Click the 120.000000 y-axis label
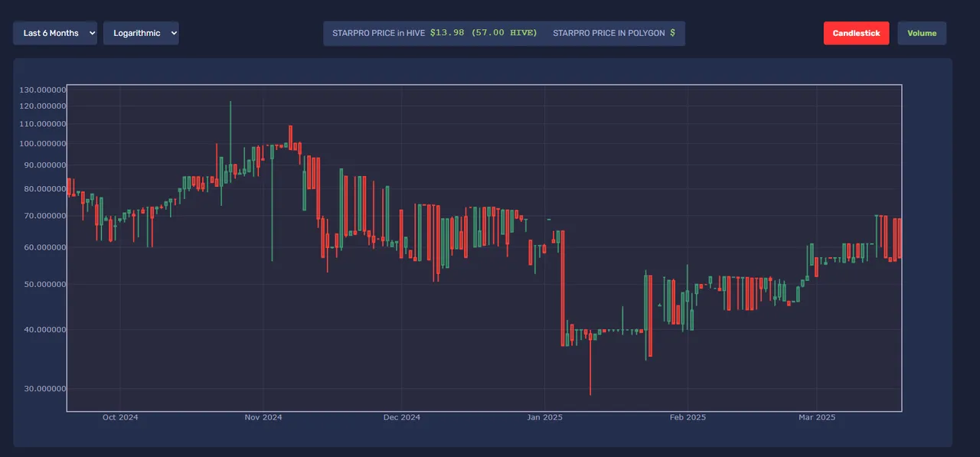 coord(44,106)
